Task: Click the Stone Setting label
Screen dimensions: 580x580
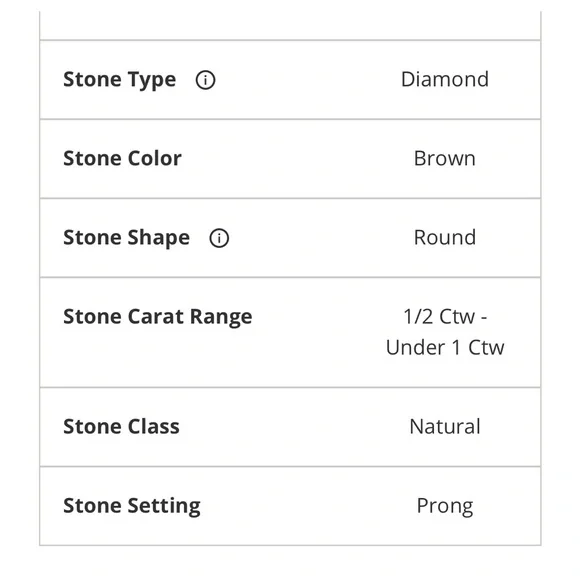Action: (132, 506)
